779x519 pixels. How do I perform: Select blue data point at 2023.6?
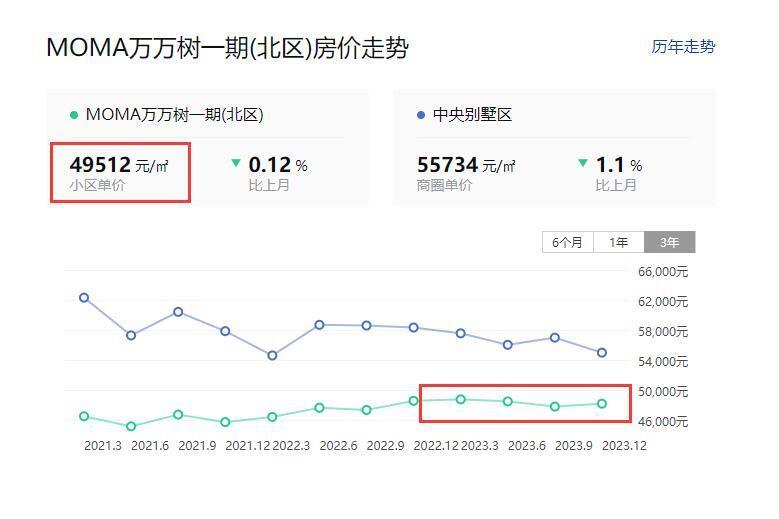[508, 345]
